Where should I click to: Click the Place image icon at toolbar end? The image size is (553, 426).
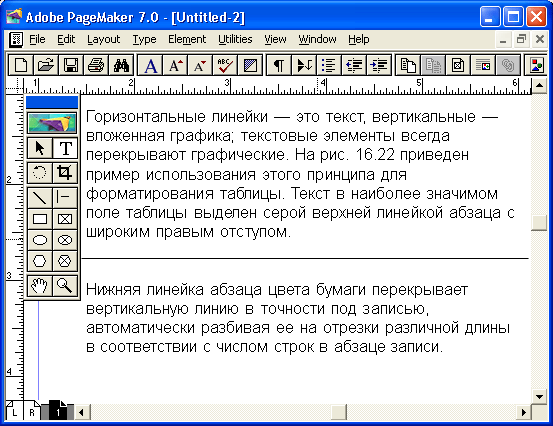[537, 65]
